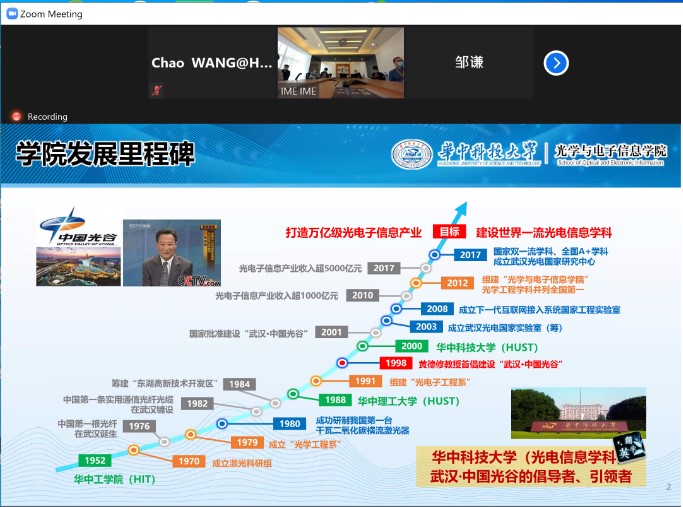Click the Zoom Meeting app icon in title bar
Image resolution: width=683 pixels, height=507 pixels.
click(x=12, y=14)
